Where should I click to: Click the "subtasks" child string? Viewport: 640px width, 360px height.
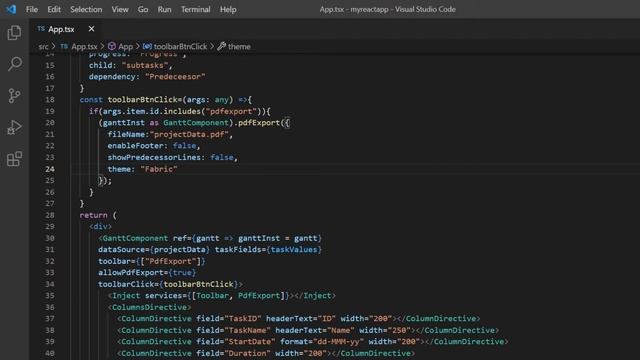(144, 65)
